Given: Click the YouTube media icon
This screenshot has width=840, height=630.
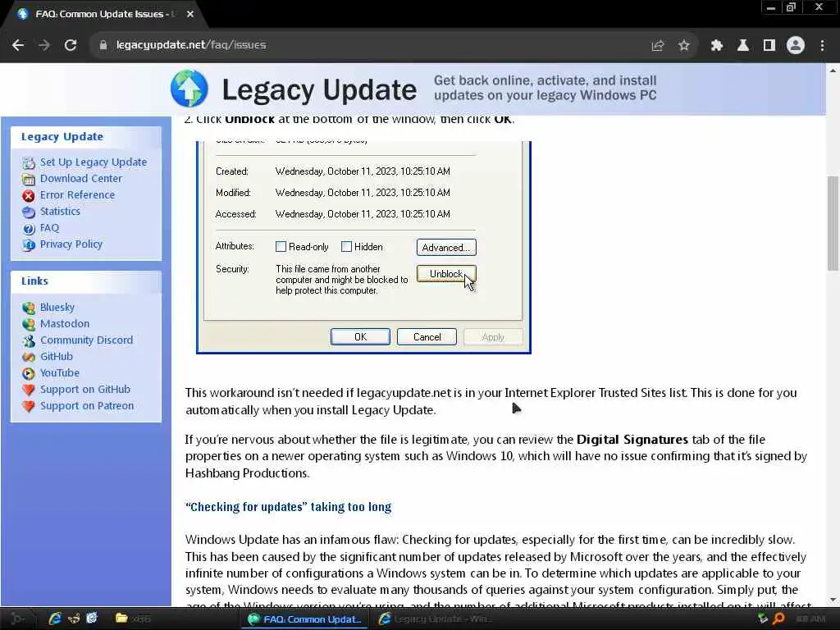Looking at the screenshot, I should pyautogui.click(x=29, y=373).
